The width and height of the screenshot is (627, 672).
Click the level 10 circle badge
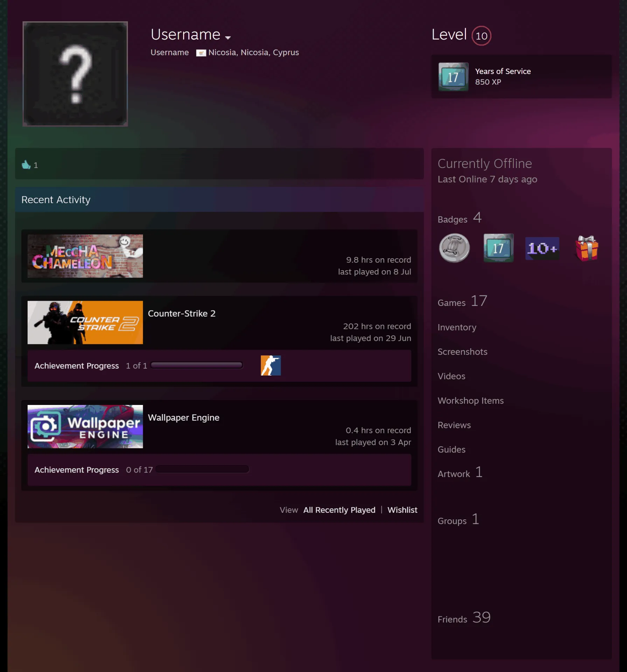click(x=481, y=36)
